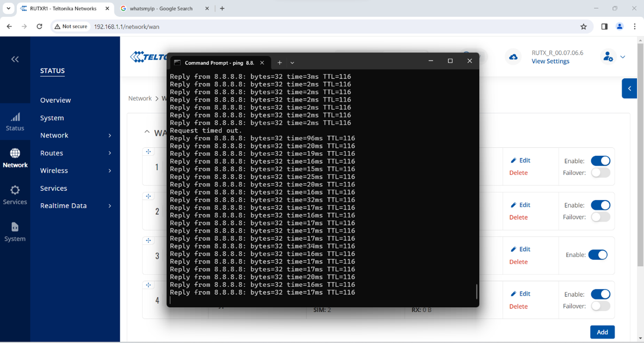Click the Add button
The image size is (644, 343).
pyautogui.click(x=602, y=332)
